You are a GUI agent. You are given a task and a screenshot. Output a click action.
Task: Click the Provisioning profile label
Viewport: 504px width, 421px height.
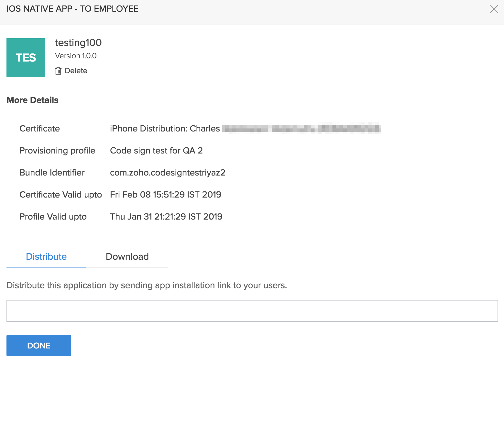[x=57, y=151]
